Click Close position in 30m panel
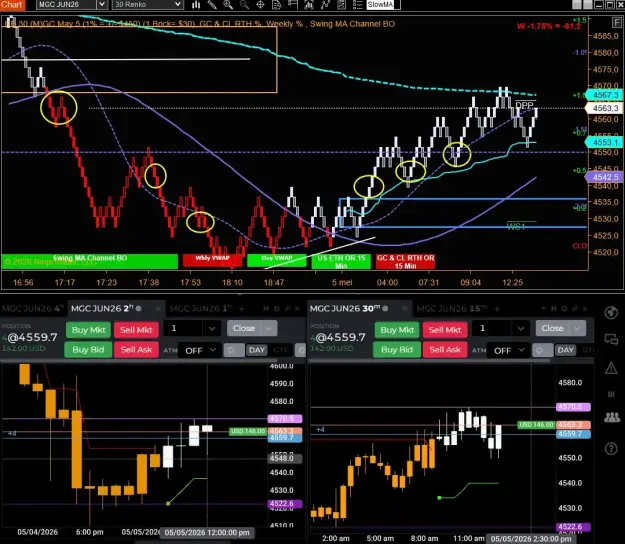The height and width of the screenshot is (544, 625). [x=553, y=328]
